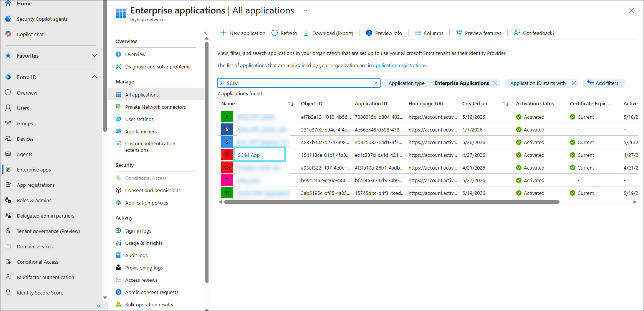
Task: Click the Delegated admin partners icon
Action: [x=8, y=216]
